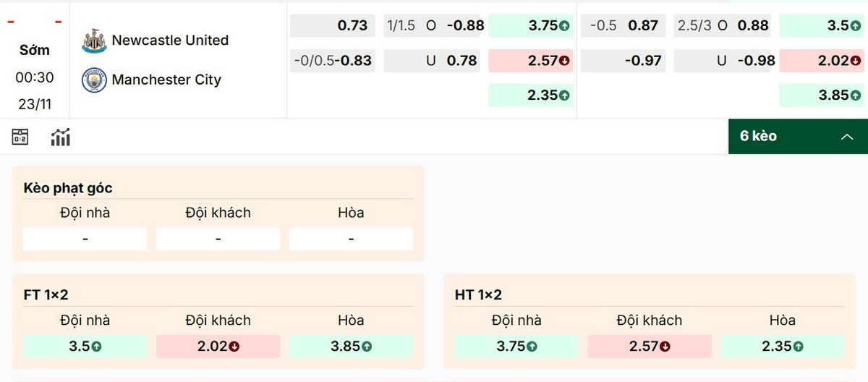Click the Manchester City club crest

click(94, 80)
